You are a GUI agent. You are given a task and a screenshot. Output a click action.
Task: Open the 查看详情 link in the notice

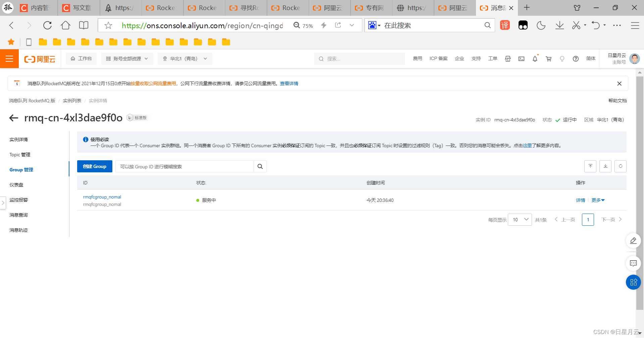tap(289, 83)
